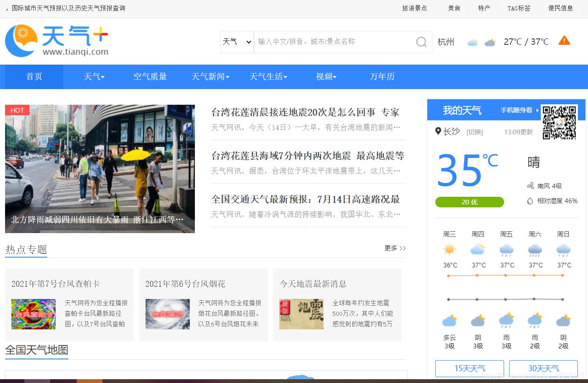Open the search category selector showing 天气
The height and width of the screenshot is (383, 588).
tap(236, 42)
